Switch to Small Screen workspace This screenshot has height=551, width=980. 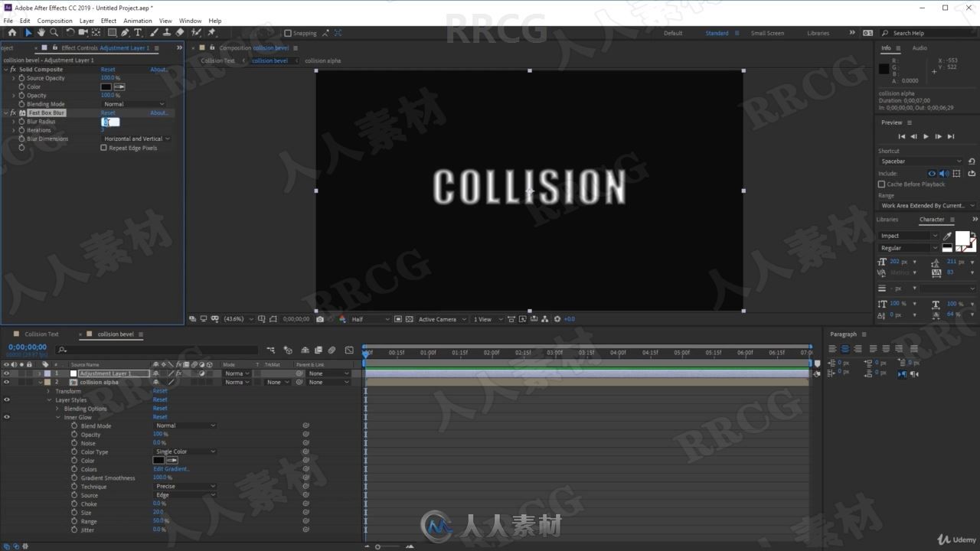[x=767, y=33]
